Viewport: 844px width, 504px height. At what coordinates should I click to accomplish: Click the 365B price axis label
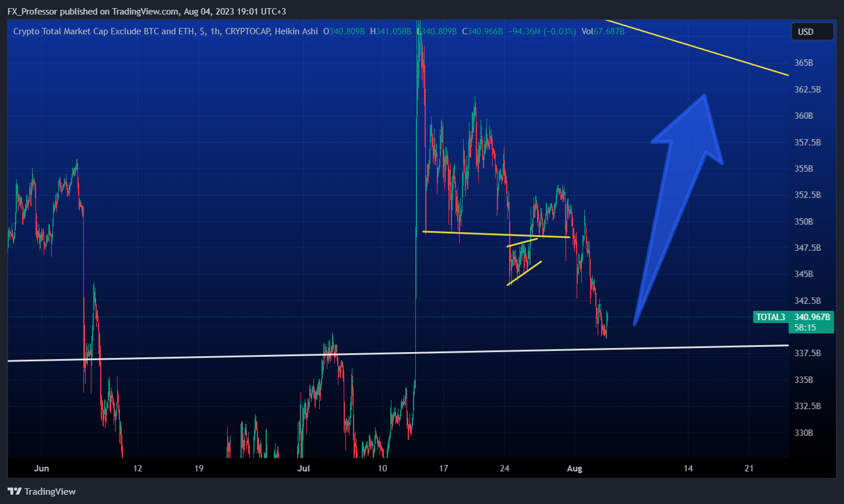click(804, 63)
